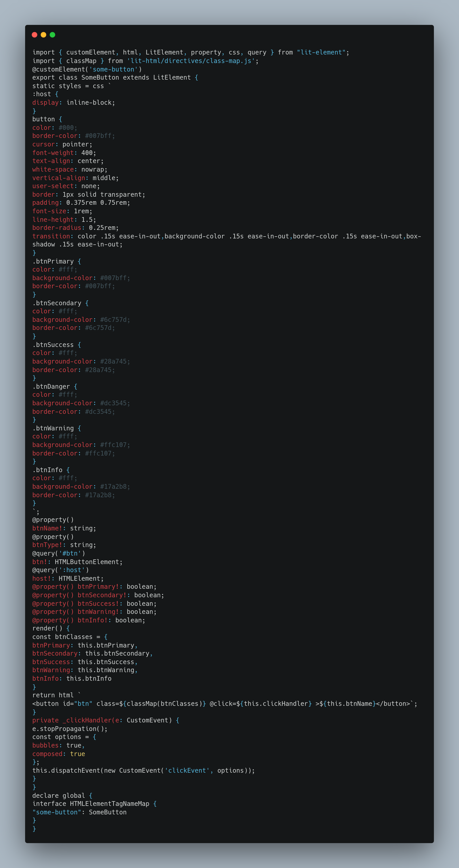Select 'host!: HTMLElement;' line
This screenshot has width=459, height=868.
68,578
